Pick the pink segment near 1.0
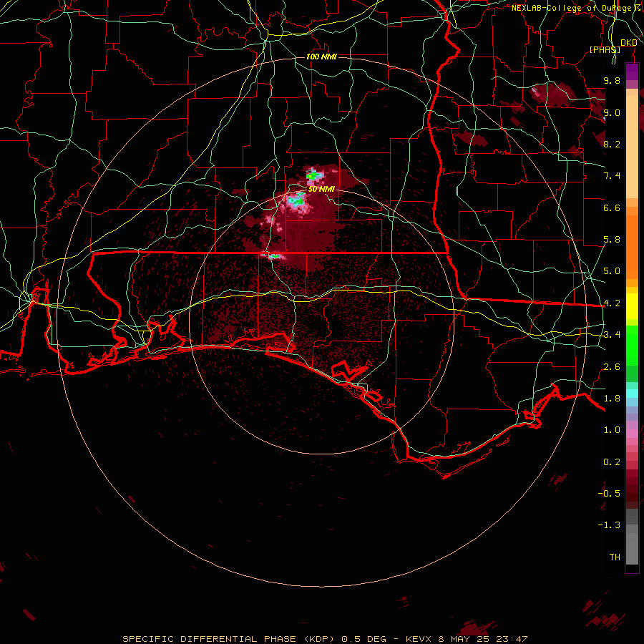Viewport: 644px width, 644px height. coord(632,432)
